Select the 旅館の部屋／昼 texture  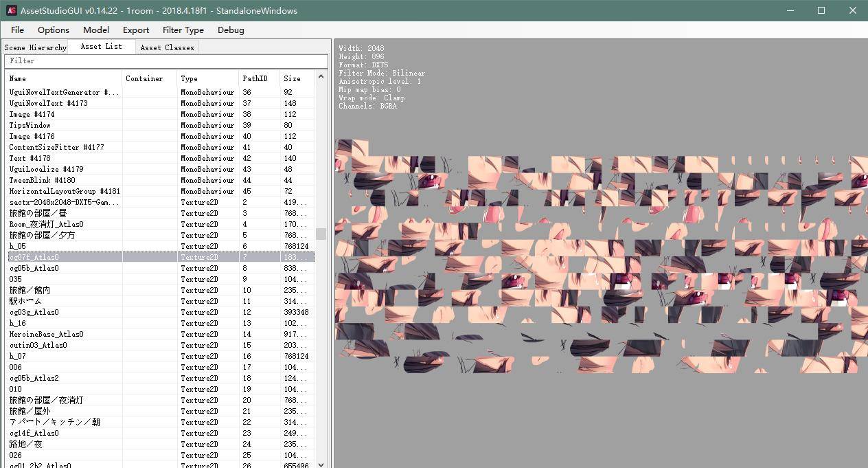tap(160, 213)
